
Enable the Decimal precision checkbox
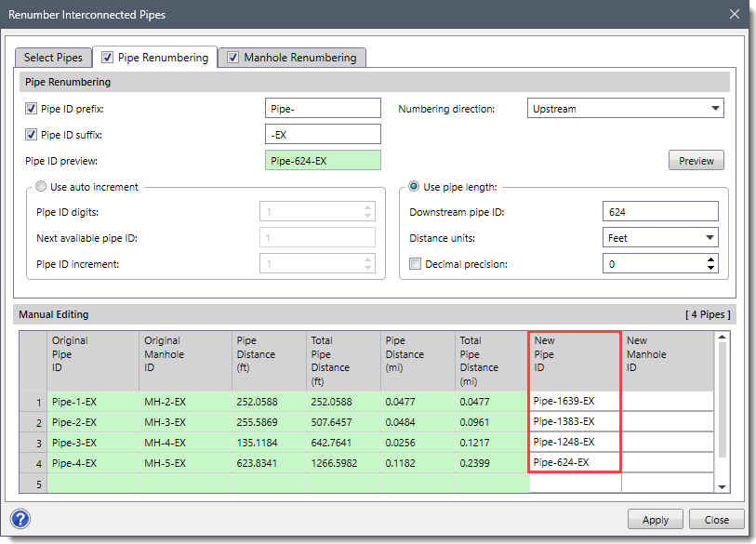(416, 264)
